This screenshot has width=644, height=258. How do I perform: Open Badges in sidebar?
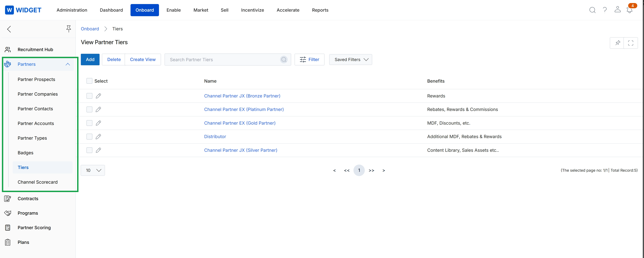pyautogui.click(x=25, y=153)
